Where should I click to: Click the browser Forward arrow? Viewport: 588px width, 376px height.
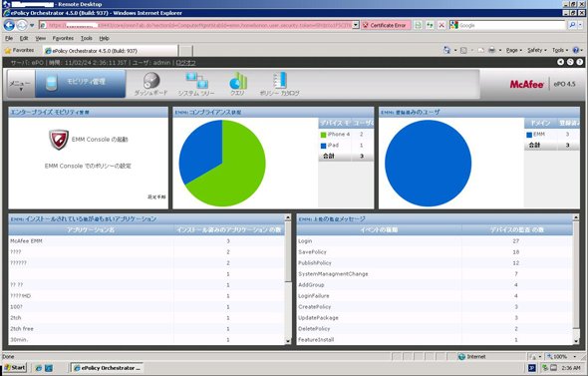tap(22, 25)
